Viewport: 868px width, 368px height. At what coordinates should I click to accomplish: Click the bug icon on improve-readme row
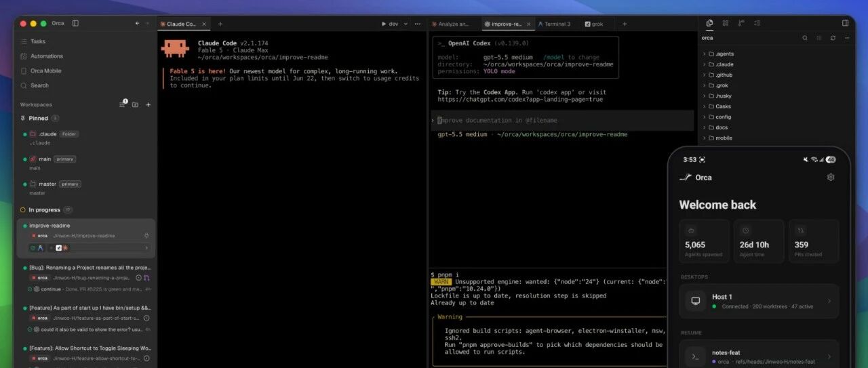point(146,236)
